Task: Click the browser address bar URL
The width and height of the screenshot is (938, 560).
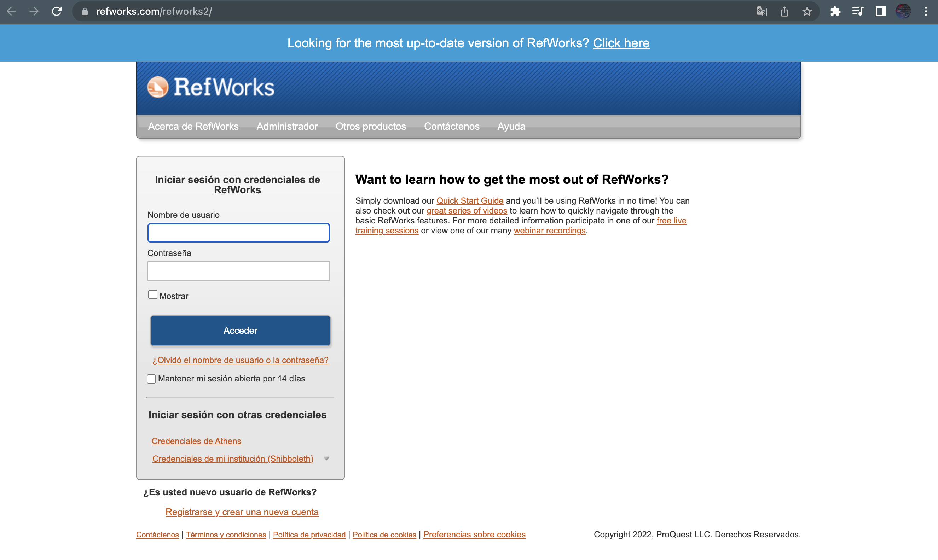Action: tap(154, 12)
